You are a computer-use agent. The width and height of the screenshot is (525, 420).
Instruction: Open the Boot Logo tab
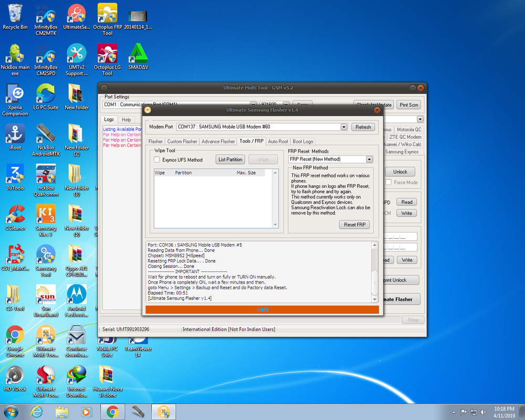tap(303, 141)
